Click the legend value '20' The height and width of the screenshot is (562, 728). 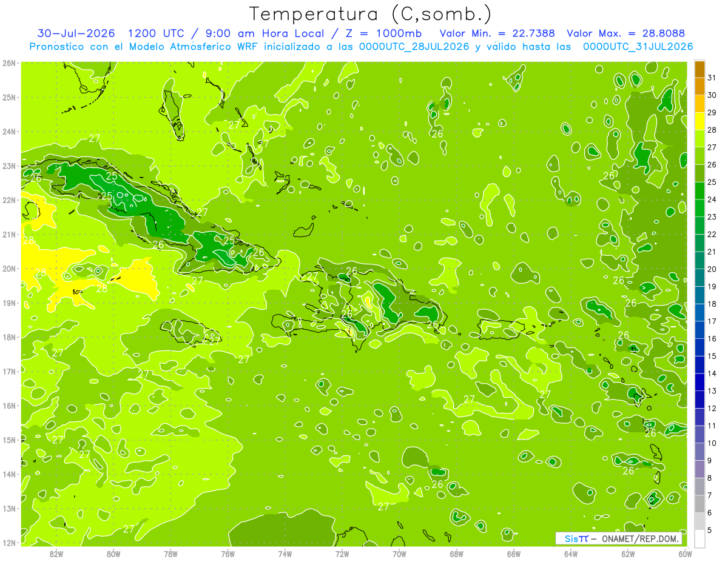point(712,269)
